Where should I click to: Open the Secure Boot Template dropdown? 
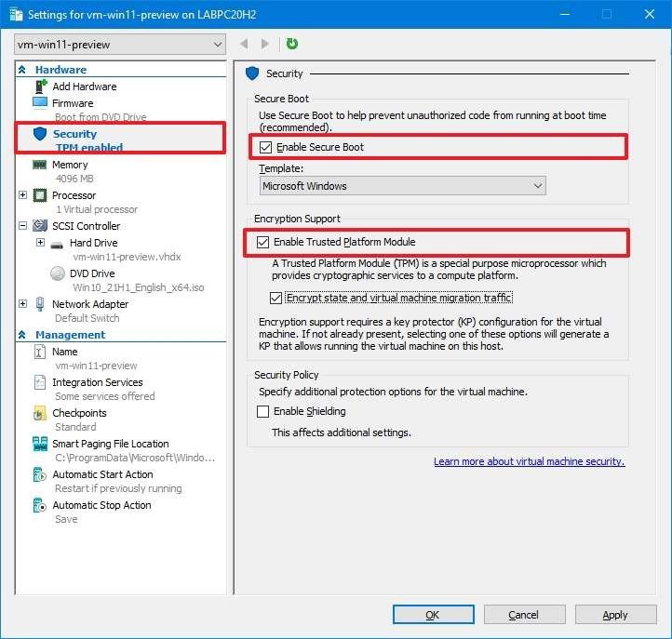(x=402, y=186)
